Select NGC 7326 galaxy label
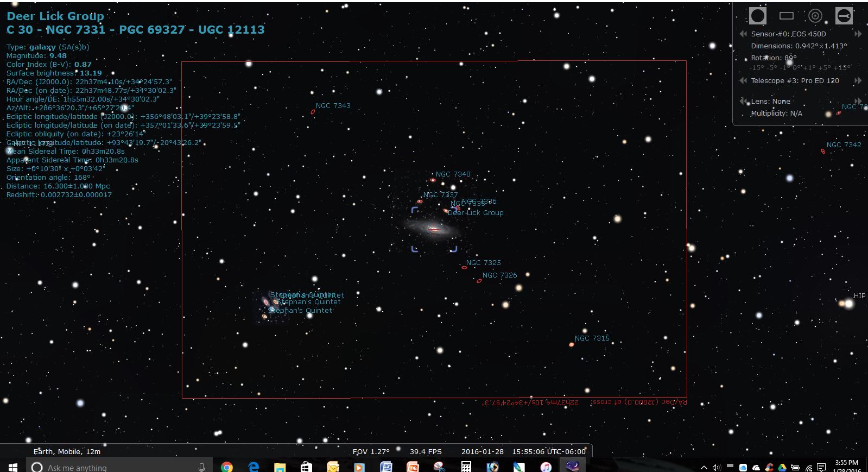Image resolution: width=868 pixels, height=472 pixels. pos(499,275)
